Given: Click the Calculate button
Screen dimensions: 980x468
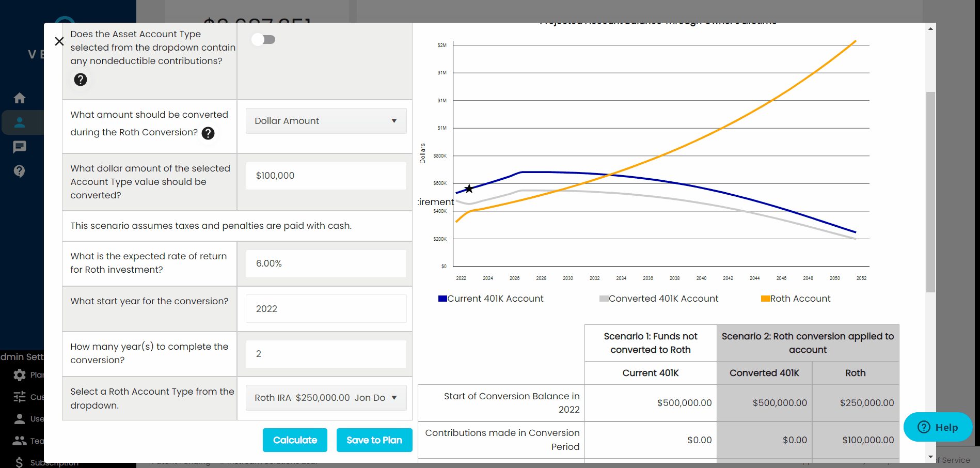Looking at the screenshot, I should tap(295, 440).
